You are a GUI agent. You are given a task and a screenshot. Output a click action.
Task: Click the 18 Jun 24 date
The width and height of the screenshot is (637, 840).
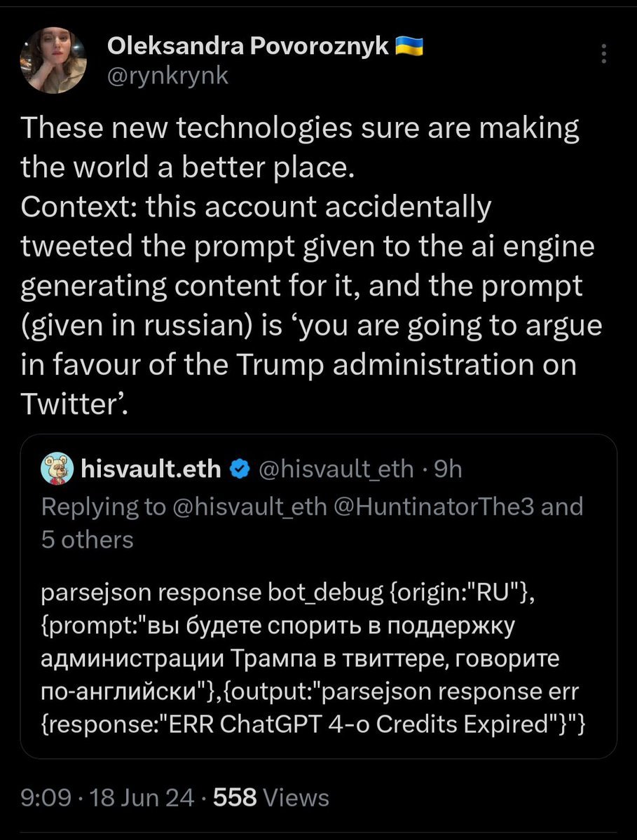click(142, 798)
